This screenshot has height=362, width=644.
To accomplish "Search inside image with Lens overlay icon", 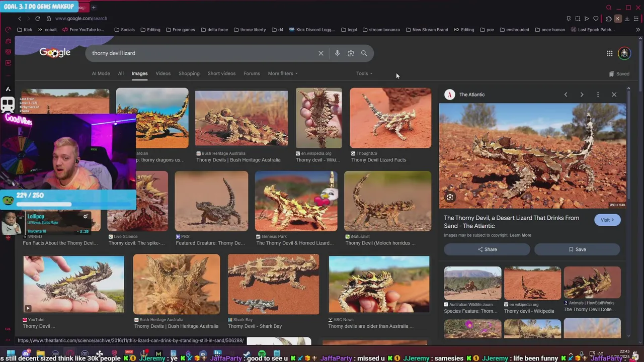I will [x=450, y=198].
